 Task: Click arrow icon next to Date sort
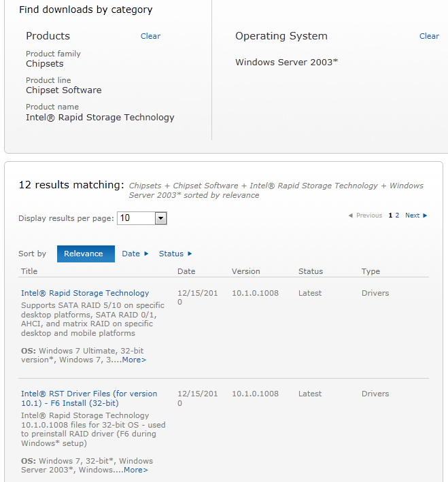(x=146, y=254)
